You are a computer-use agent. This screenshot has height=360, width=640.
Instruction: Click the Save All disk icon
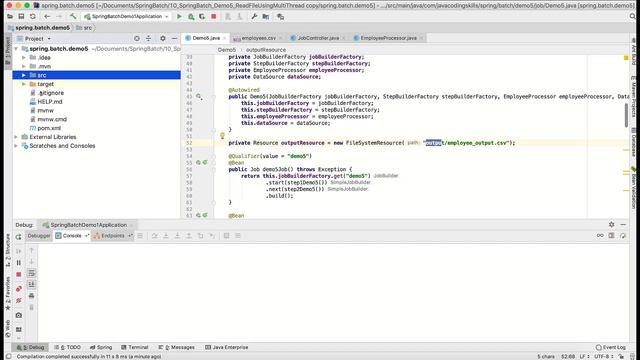point(21,16)
